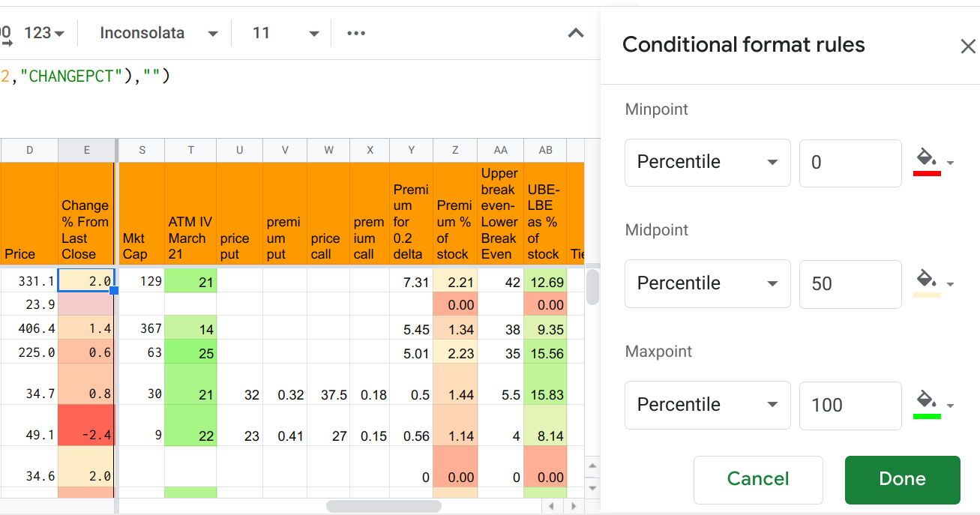The width and height of the screenshot is (980, 515).
Task: Select column header AB
Action: pyautogui.click(x=545, y=150)
